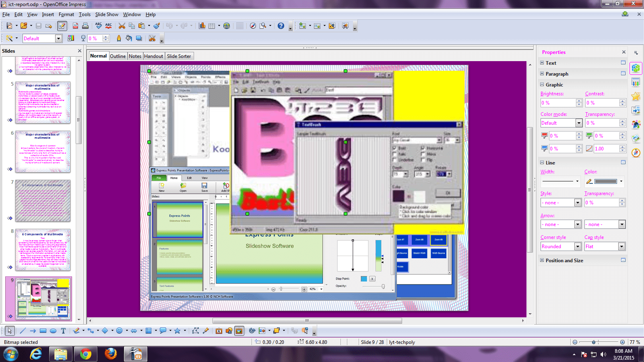Launch Firefox from the taskbar
The image size is (644, 362).
point(110,354)
